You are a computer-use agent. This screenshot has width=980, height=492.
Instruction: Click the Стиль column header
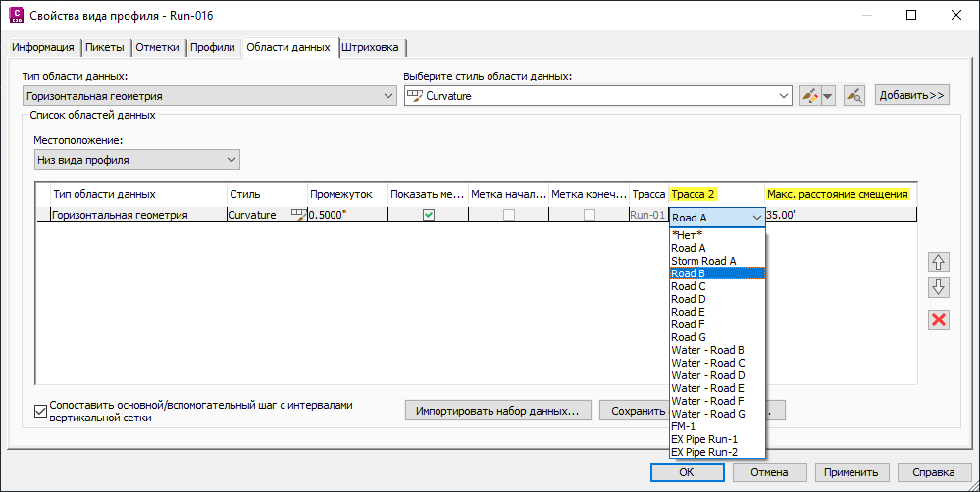[x=268, y=194]
